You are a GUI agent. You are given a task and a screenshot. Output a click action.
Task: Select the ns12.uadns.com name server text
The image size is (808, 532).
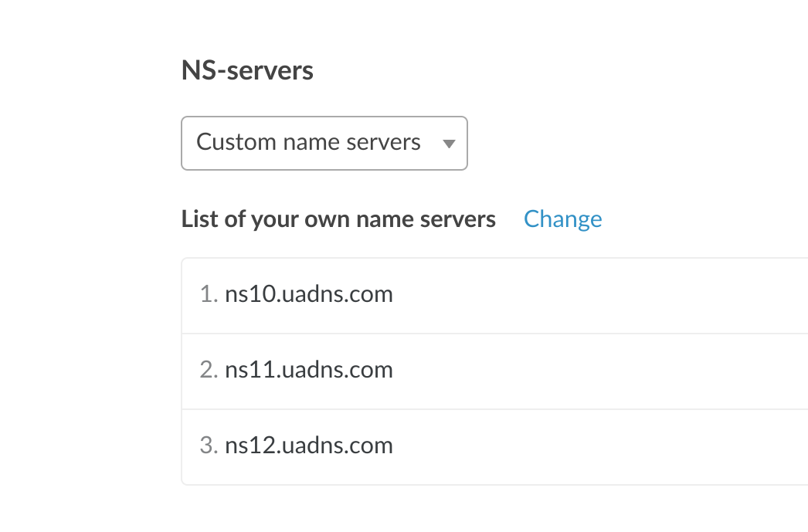308,446
